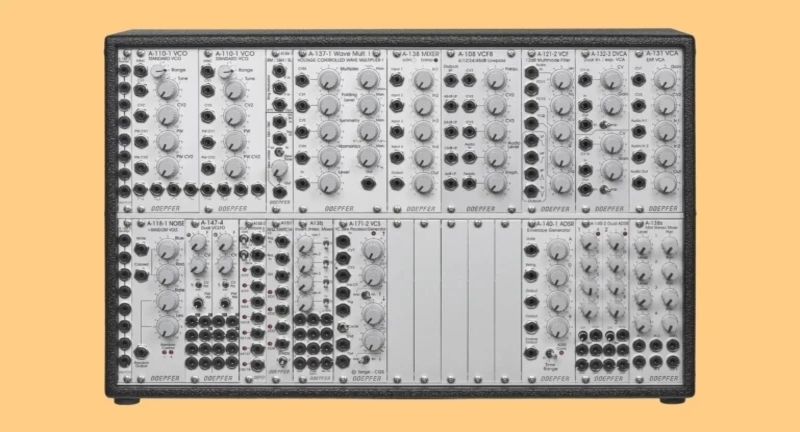Click the Out jack on the A-137-1 Wave Multiplier

click(368, 184)
